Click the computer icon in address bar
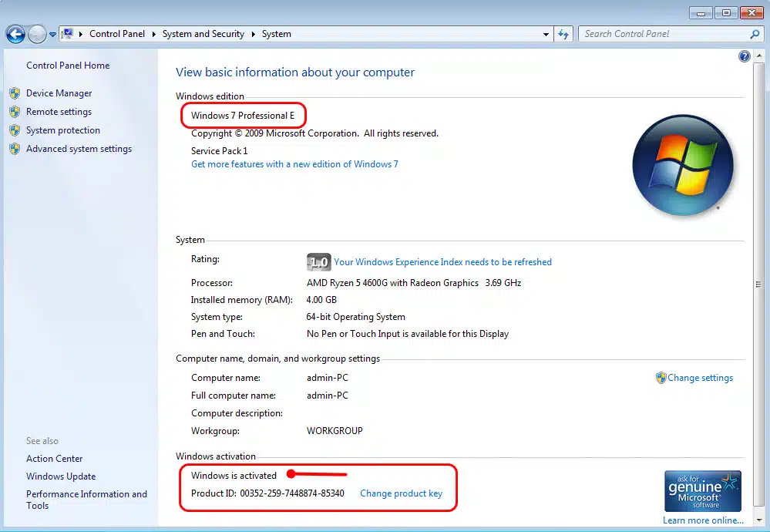 pyautogui.click(x=68, y=34)
